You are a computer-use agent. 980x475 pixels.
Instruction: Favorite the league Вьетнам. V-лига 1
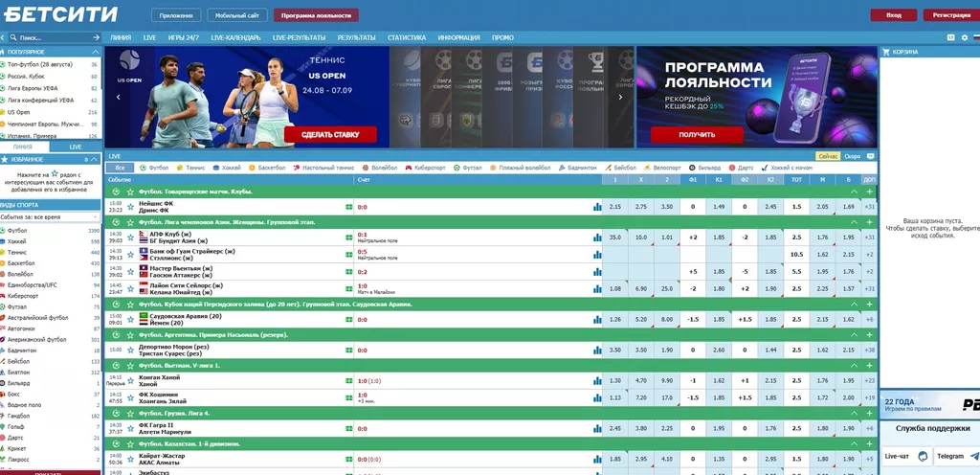pyautogui.click(x=130, y=365)
